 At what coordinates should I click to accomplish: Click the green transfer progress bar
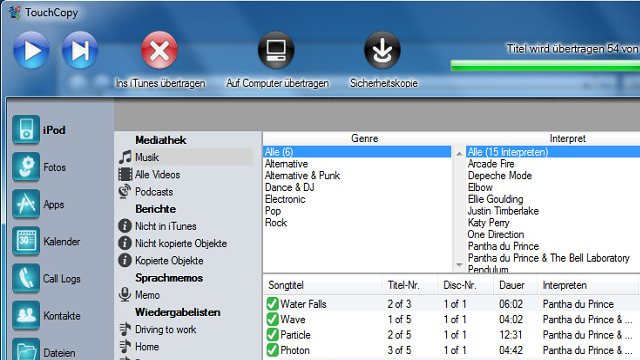pyautogui.click(x=545, y=65)
